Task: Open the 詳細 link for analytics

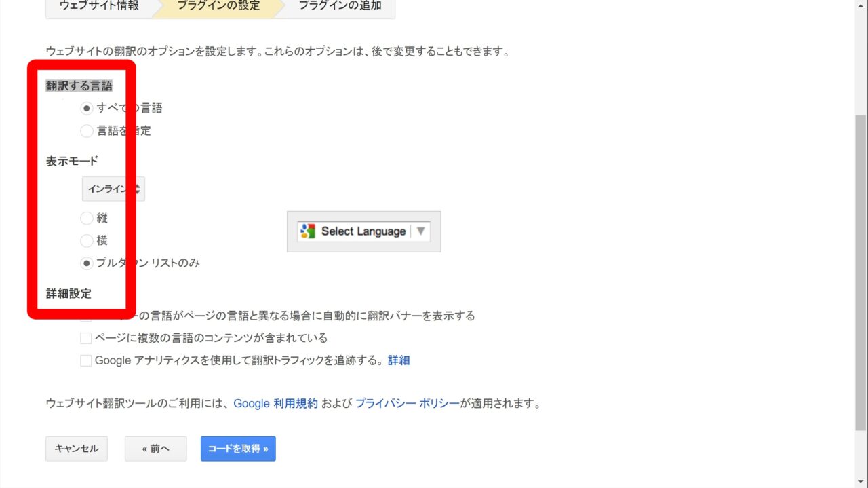Action: [399, 361]
